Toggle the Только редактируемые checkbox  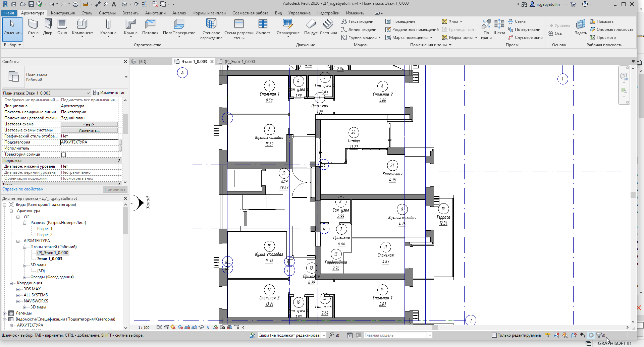tap(494, 335)
